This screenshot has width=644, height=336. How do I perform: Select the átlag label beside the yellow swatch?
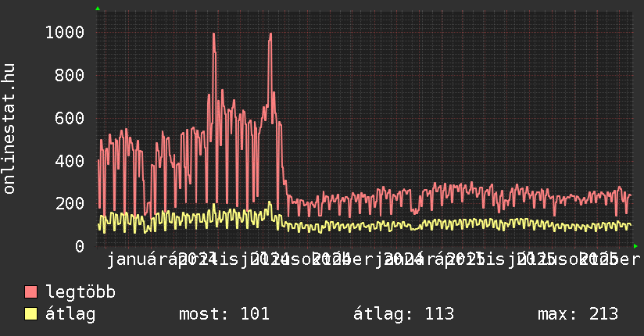click(x=70, y=314)
